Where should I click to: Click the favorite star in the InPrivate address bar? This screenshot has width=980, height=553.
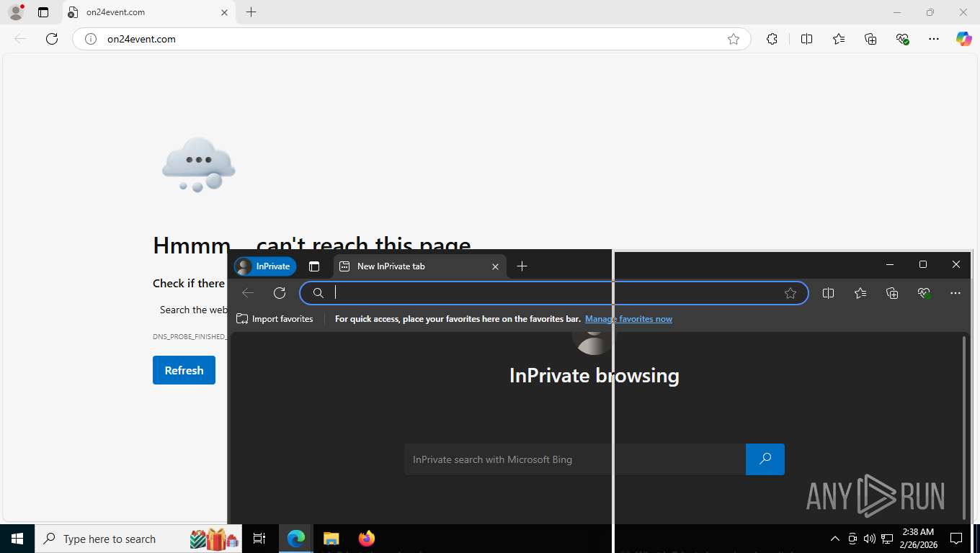[790, 293]
